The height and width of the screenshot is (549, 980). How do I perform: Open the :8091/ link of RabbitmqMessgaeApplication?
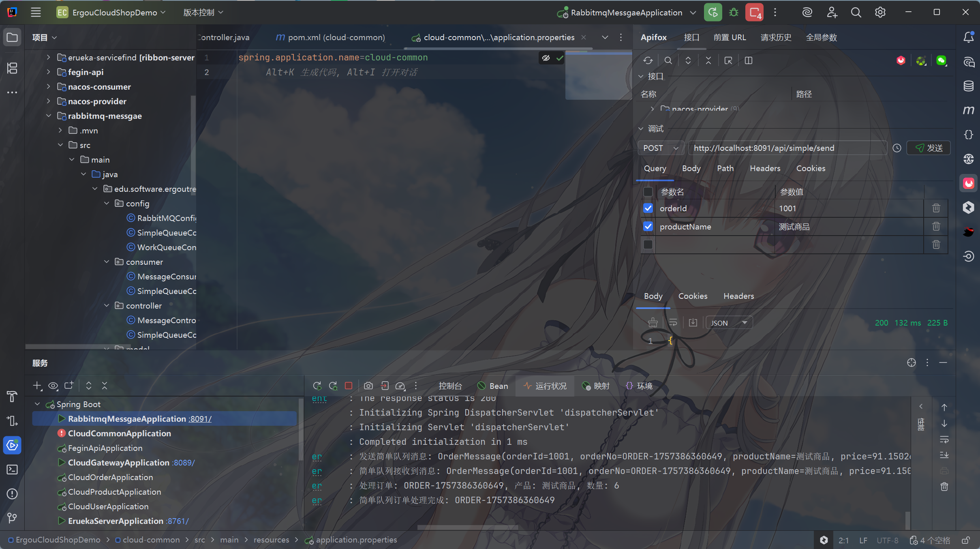coord(200,419)
